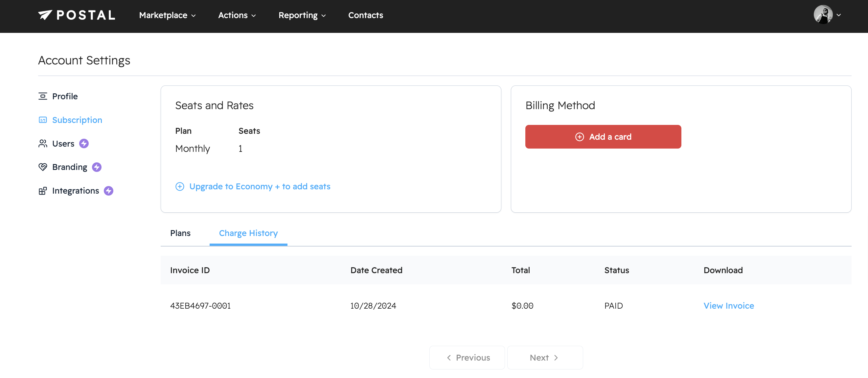
Task: Click the Subscription card icon in sidebar
Action: (x=43, y=120)
